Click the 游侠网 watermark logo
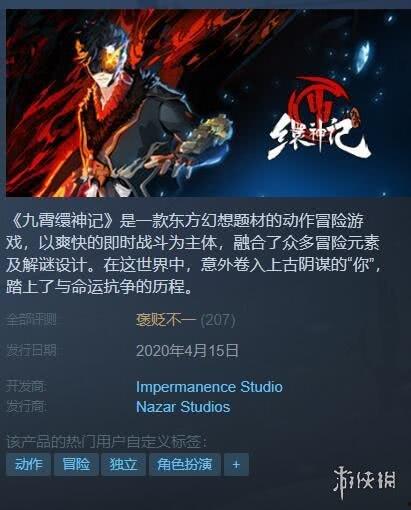 [x=365, y=482]
